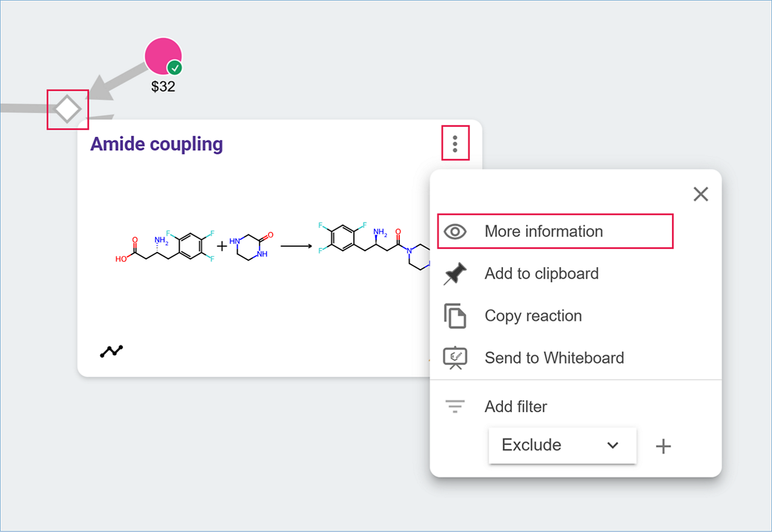Click the Copy reaction document icon
The height and width of the screenshot is (532, 772).
point(455,316)
